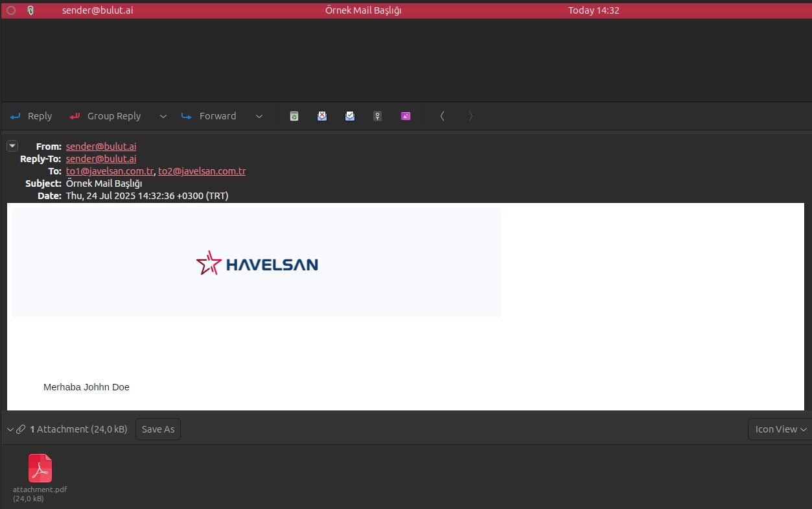Go to next message with right chevron

pyautogui.click(x=470, y=116)
